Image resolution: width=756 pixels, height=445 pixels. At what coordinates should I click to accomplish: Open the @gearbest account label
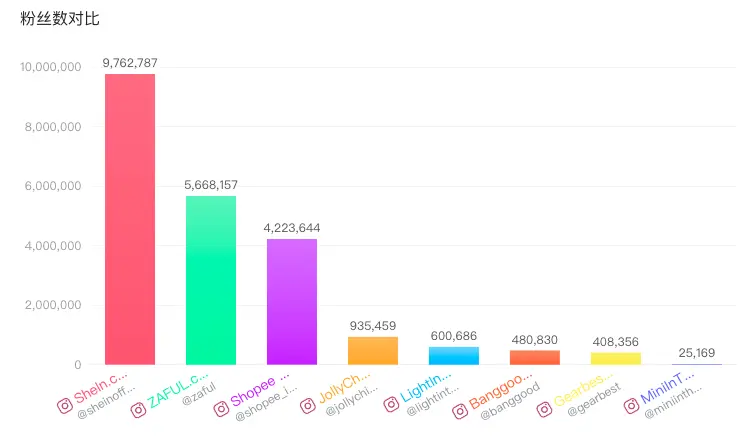[594, 400]
